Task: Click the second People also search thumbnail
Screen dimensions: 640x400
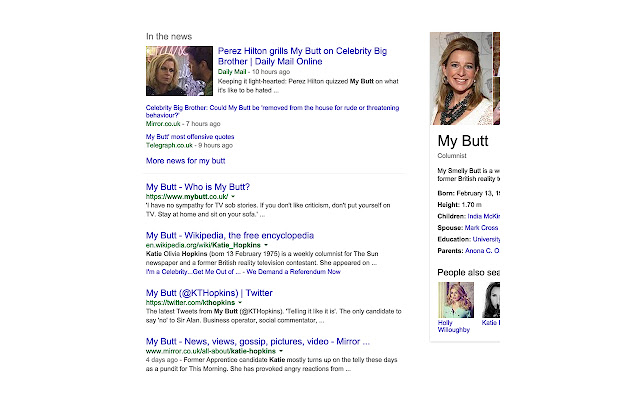Action: (491, 300)
